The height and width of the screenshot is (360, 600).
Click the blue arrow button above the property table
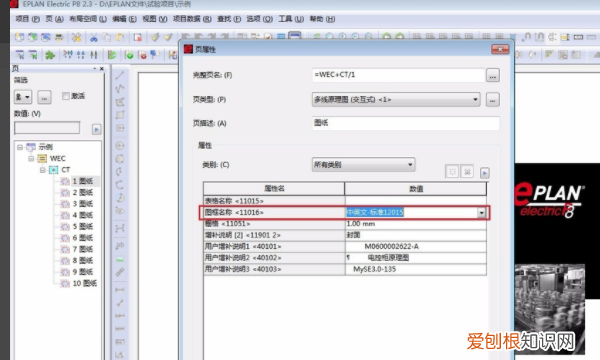484,173
